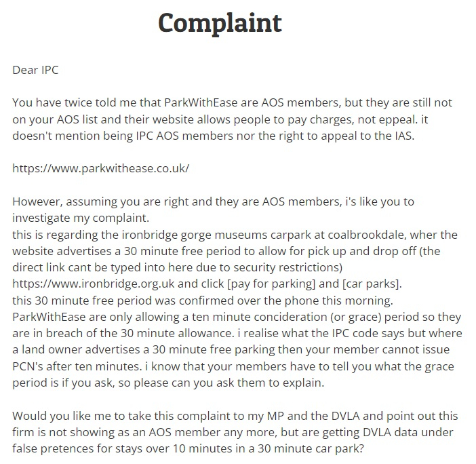Click the line starting "You have twice told me"
Image resolution: width=476 pixels, height=464 pixels.
tap(232, 102)
